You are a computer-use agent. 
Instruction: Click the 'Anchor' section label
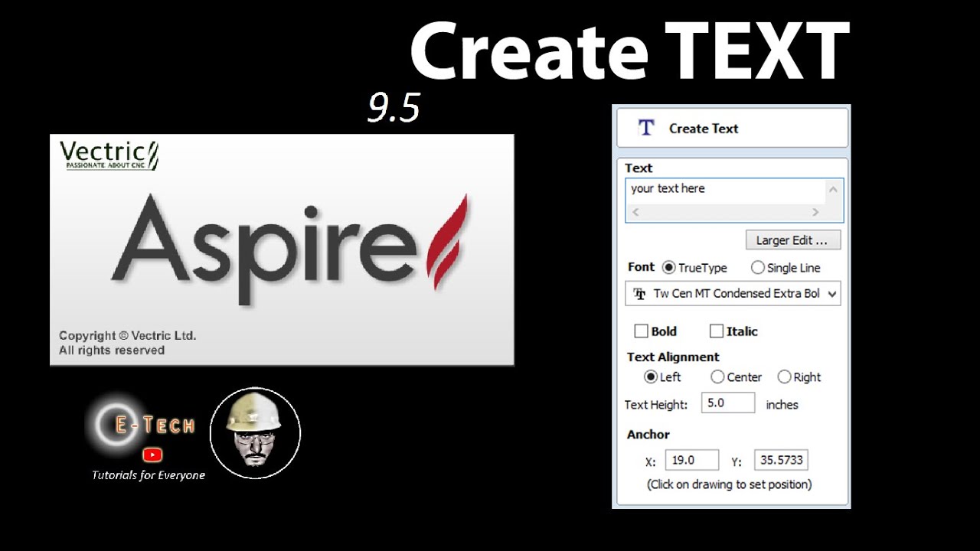click(x=648, y=435)
